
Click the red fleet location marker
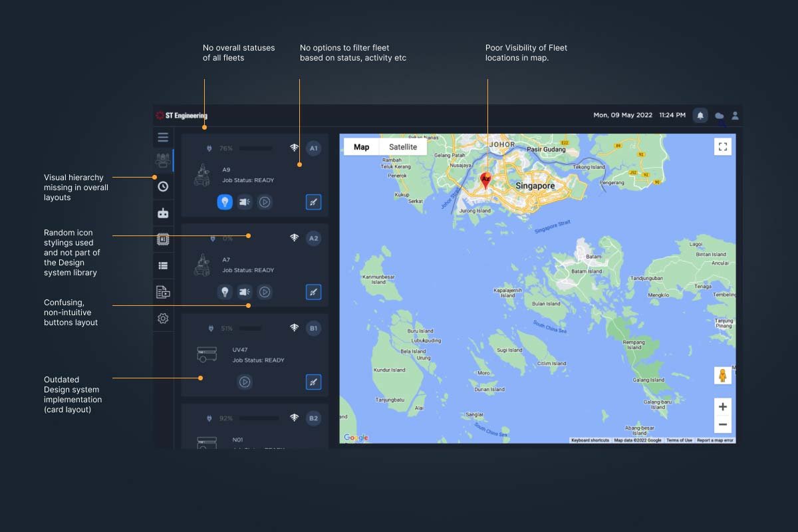tap(486, 180)
